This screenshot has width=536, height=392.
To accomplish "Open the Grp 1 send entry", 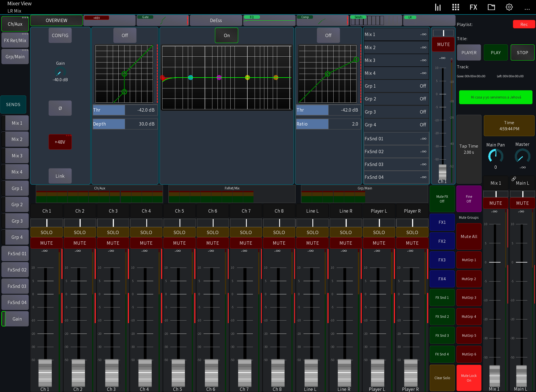I will 396,86.
